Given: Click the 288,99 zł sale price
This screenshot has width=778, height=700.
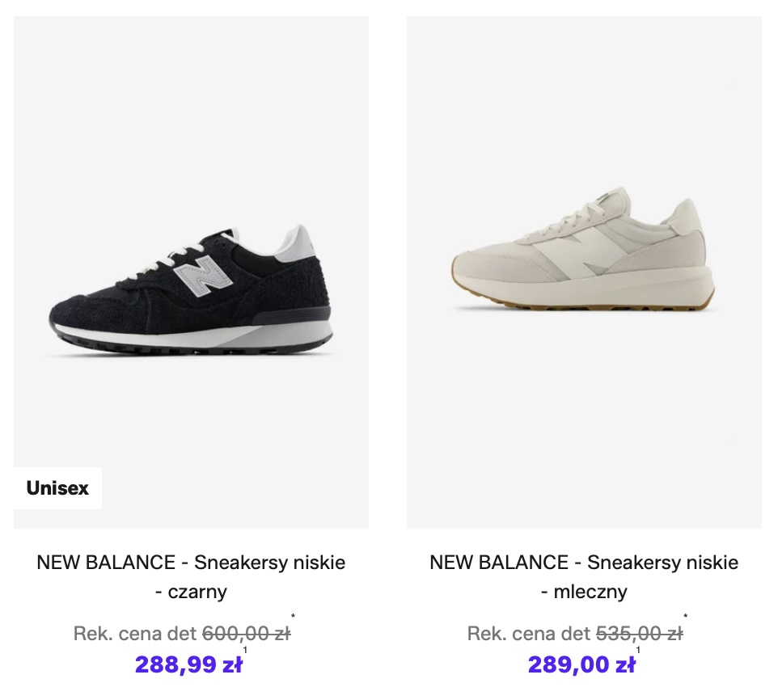Looking at the screenshot, I should tap(188, 664).
